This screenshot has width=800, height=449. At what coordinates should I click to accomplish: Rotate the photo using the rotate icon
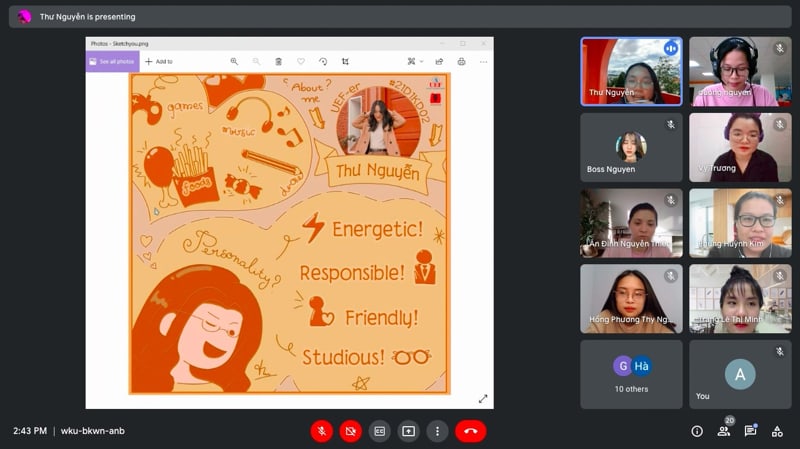[x=323, y=61]
